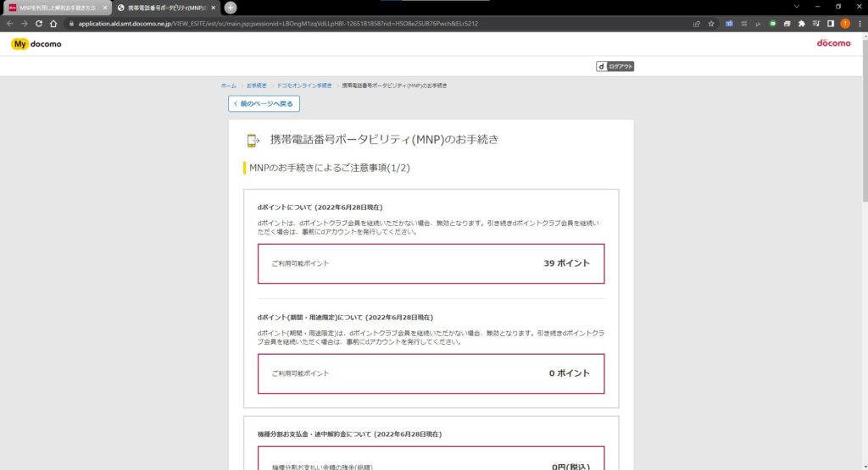
Task: Open the tab search chevron in title bar
Action: (x=797, y=7)
